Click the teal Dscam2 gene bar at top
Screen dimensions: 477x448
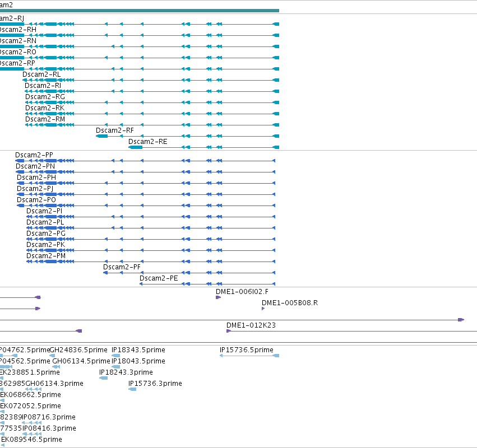pyautogui.click(x=140, y=11)
